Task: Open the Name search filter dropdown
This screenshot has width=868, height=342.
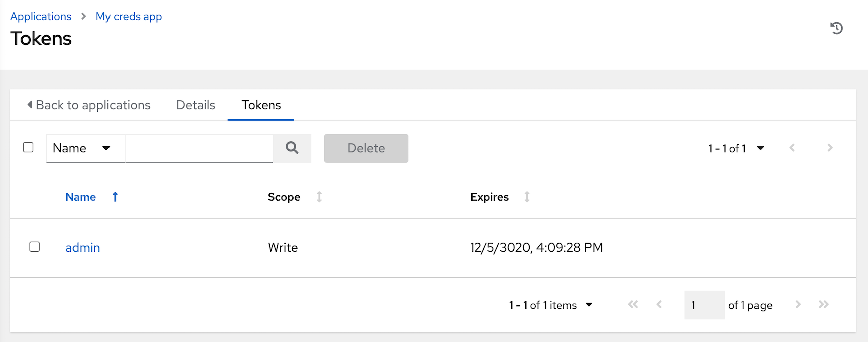Action: point(85,148)
